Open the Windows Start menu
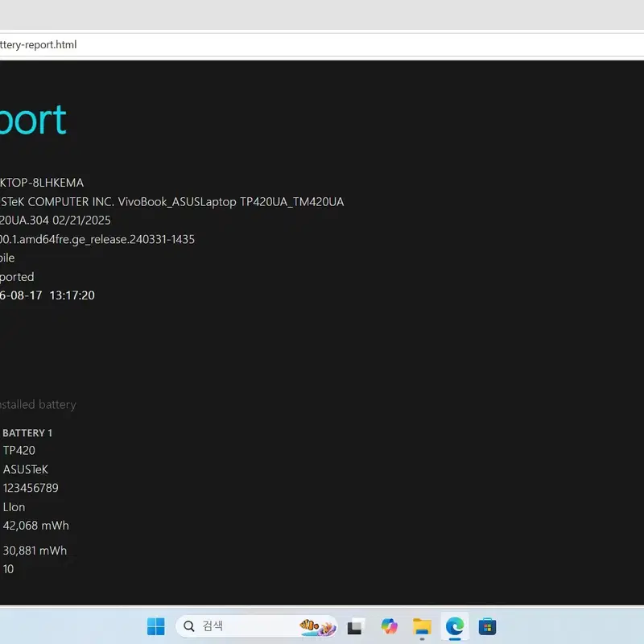 point(155,626)
